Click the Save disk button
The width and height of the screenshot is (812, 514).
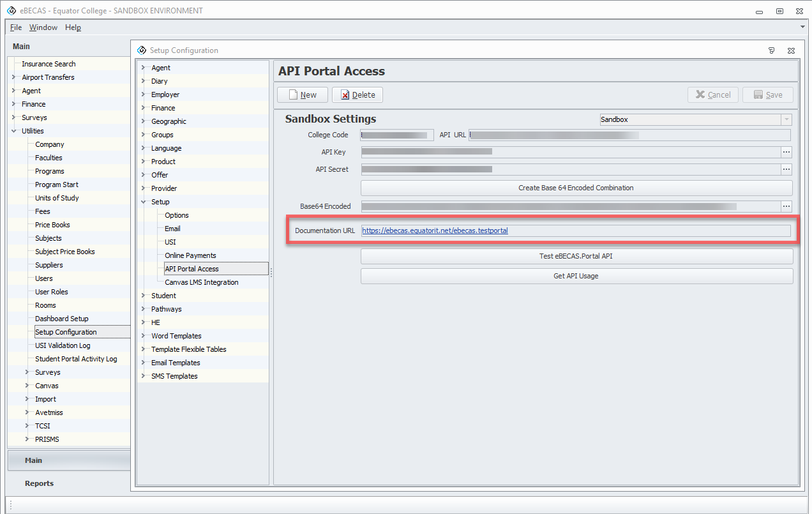(x=767, y=95)
